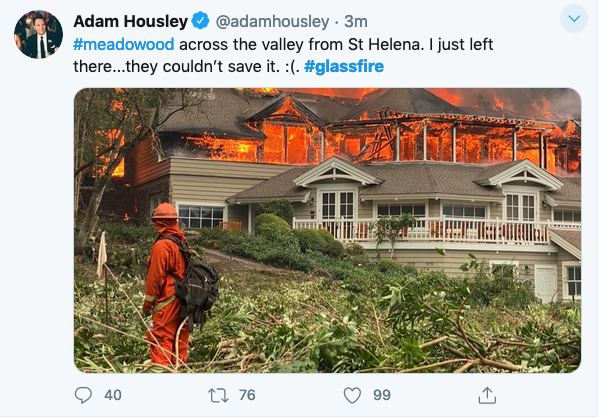The image size is (602, 418).
Task: View the 40 replies count
Action: pos(113,395)
